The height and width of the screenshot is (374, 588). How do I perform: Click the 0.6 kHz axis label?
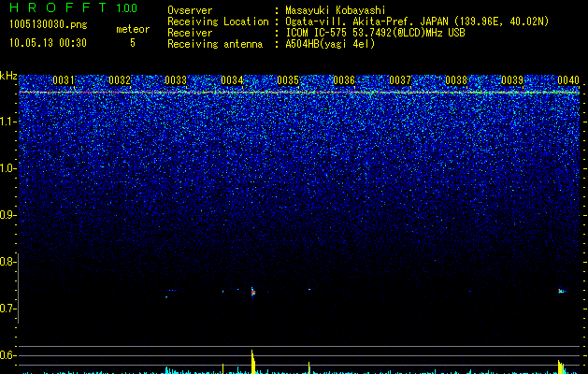click(x=7, y=355)
